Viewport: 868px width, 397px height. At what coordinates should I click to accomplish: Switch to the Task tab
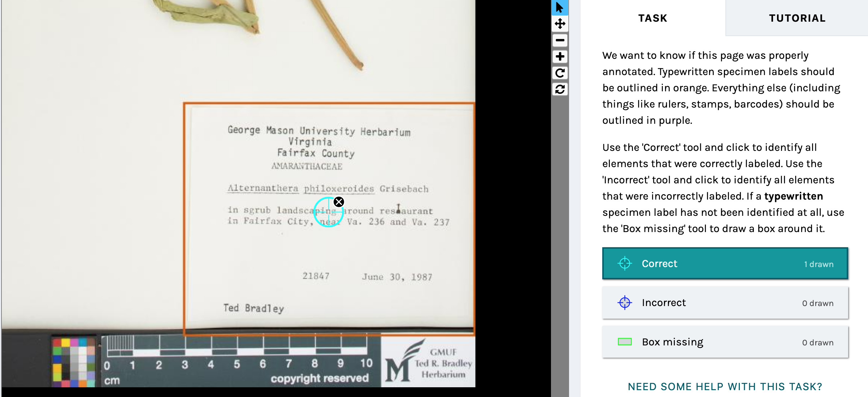[x=652, y=18]
